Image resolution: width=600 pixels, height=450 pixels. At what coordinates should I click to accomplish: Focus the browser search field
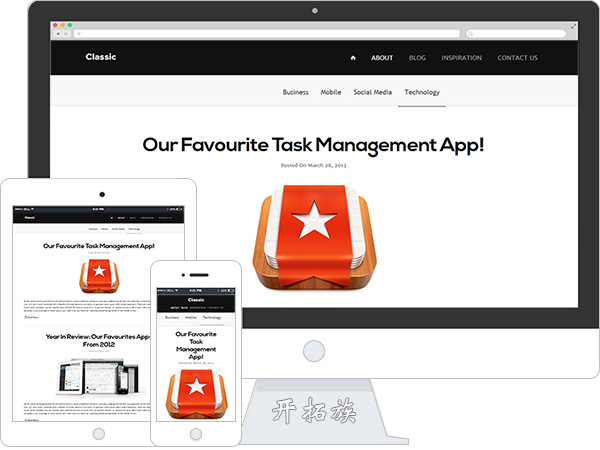click(516, 34)
